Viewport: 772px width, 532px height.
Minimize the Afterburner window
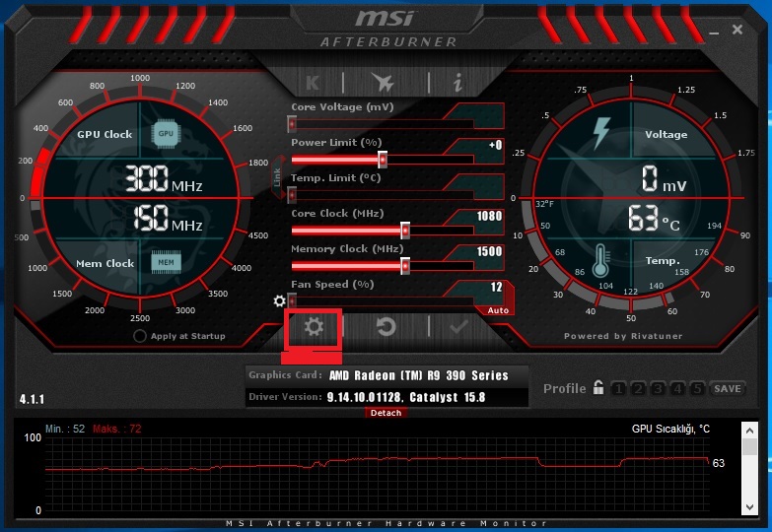point(714,33)
